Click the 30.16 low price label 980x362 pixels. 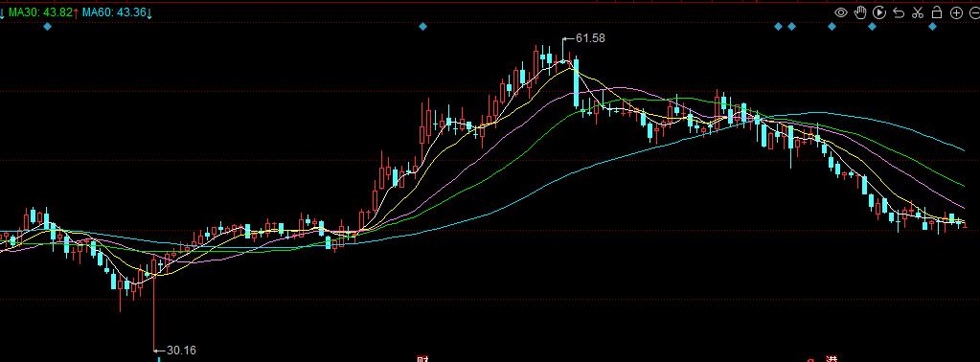[181, 351]
